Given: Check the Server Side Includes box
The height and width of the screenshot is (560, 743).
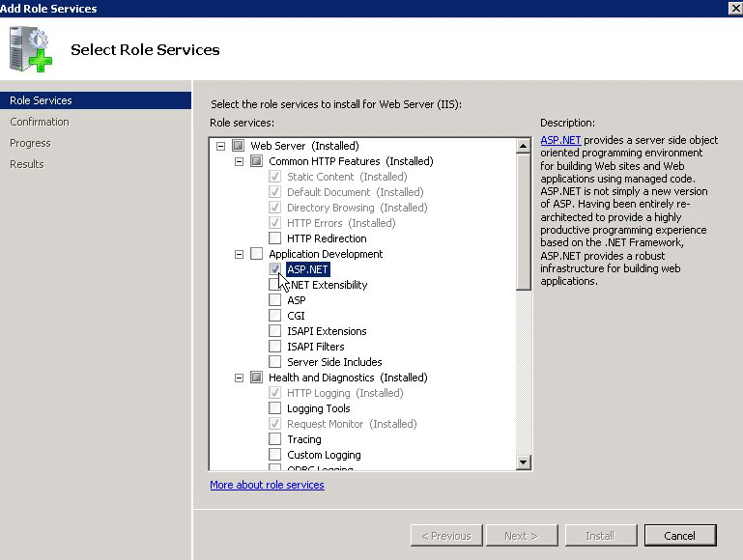Looking at the screenshot, I should (274, 362).
